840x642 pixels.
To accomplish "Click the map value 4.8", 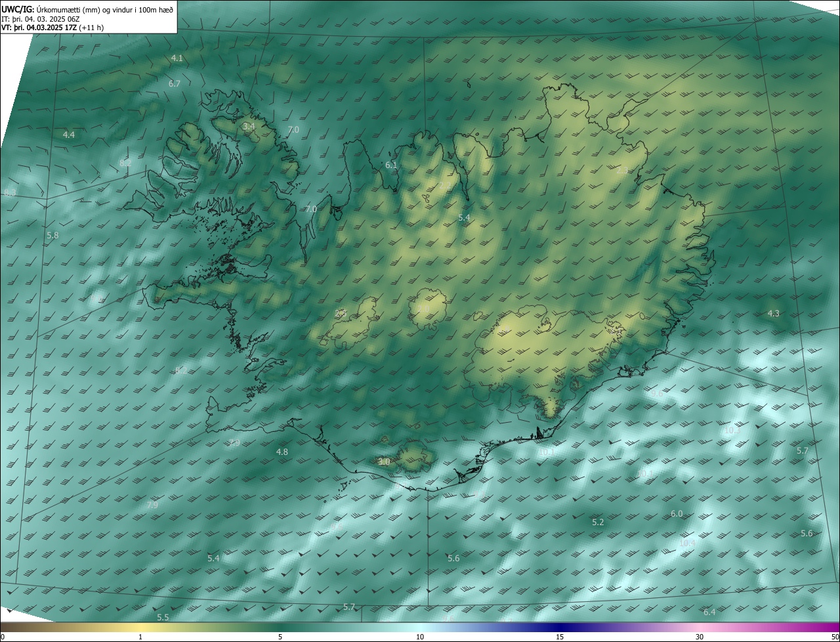I will point(282,452).
